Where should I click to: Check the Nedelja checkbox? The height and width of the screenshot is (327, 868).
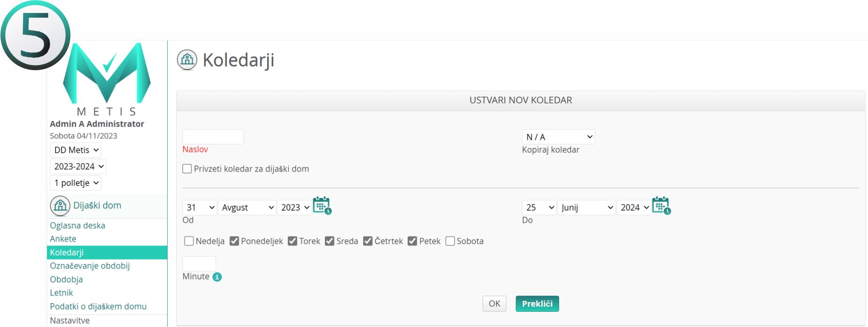pos(189,241)
